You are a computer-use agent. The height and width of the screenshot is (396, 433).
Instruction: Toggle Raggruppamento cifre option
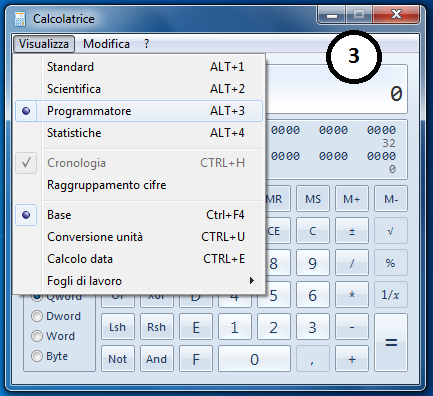[139, 185]
